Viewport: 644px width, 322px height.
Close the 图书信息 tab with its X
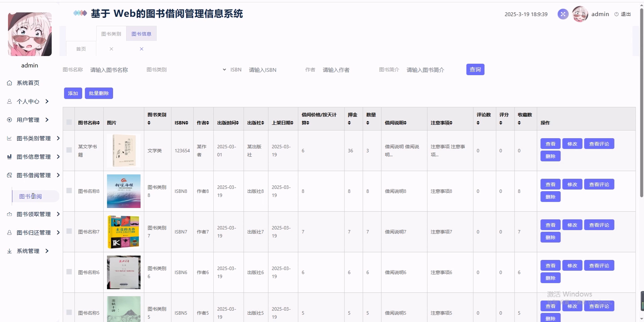coord(141,49)
